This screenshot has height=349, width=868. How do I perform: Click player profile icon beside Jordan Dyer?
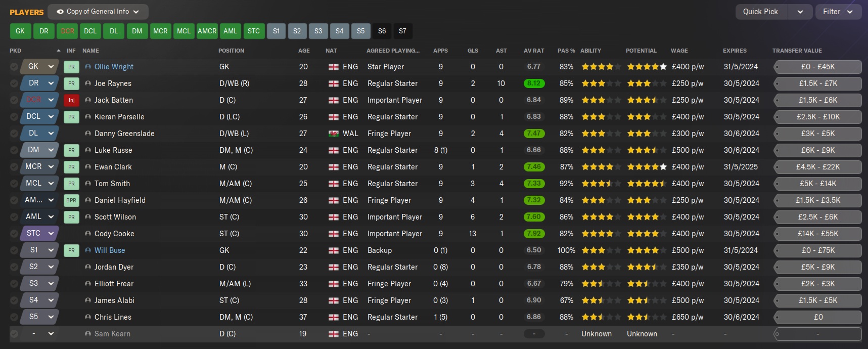click(x=88, y=267)
